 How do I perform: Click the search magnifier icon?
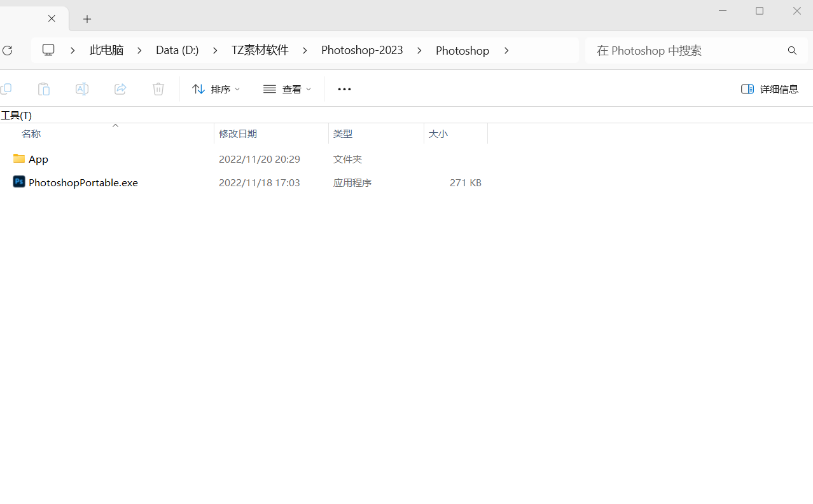pos(792,50)
